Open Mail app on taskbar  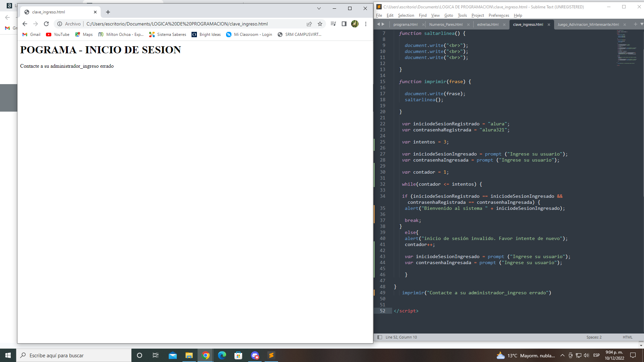click(173, 355)
